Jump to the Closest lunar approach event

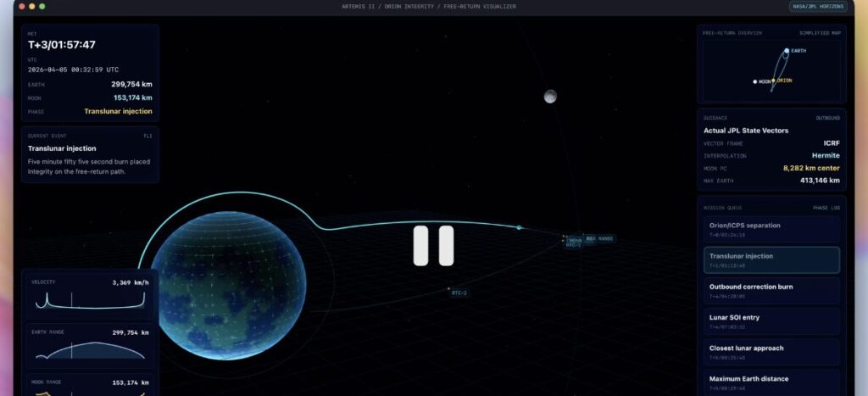(771, 351)
